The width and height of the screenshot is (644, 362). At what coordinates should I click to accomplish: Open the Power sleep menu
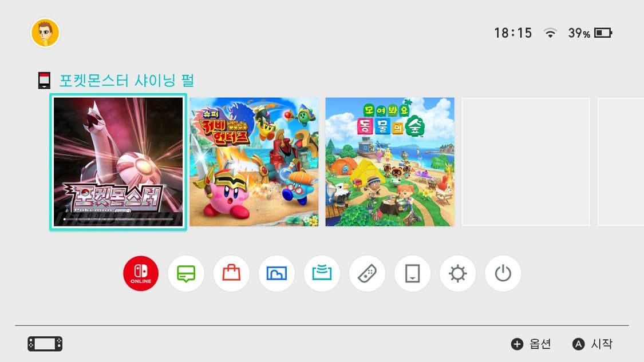coord(503,273)
